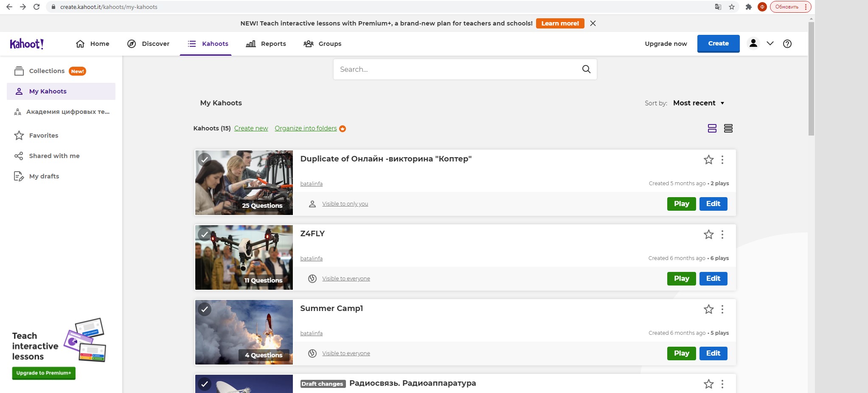Edit the Summer Camp1 kahoot
The image size is (868, 393).
pyautogui.click(x=713, y=353)
